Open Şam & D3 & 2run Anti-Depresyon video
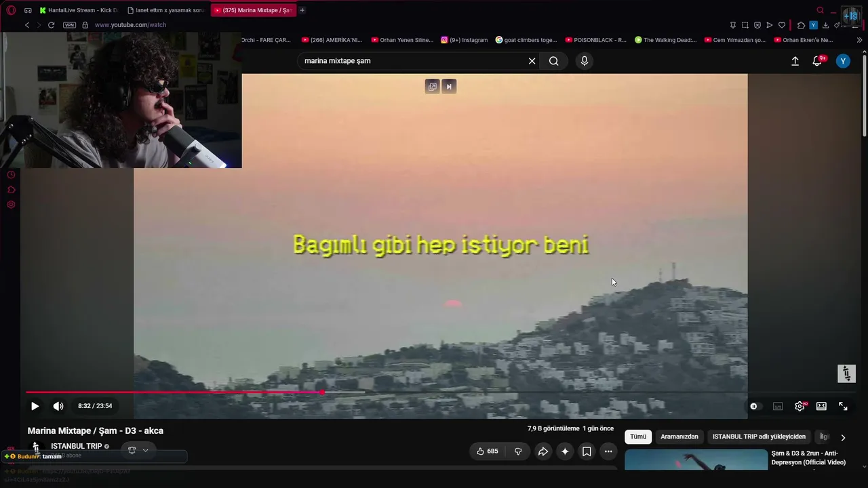868x488 pixels. point(808,457)
